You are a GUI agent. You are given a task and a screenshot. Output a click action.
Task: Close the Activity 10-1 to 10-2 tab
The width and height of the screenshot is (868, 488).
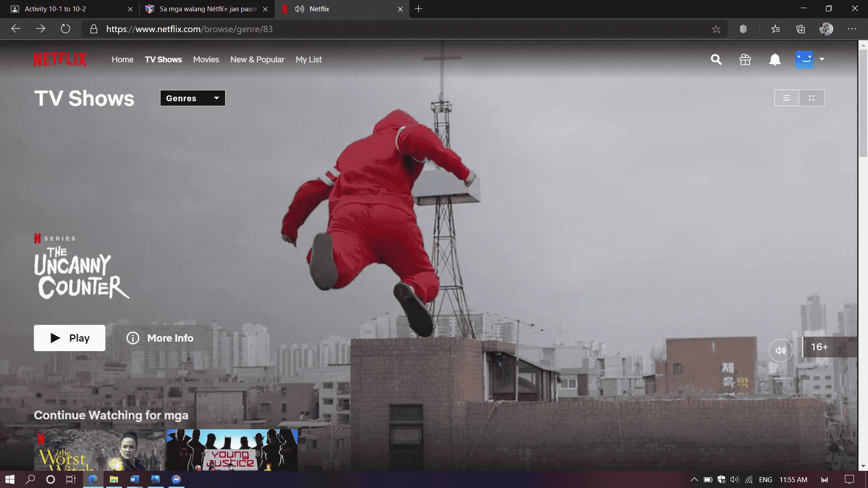(130, 9)
